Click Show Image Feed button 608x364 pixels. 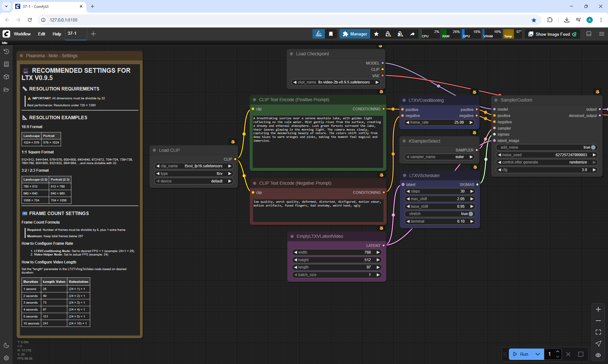(552, 34)
